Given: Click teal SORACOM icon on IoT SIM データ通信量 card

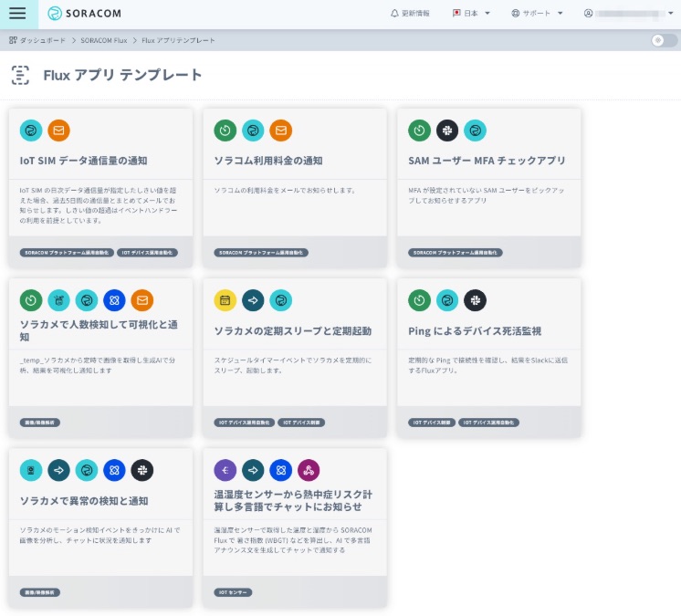Looking at the screenshot, I should [31, 131].
